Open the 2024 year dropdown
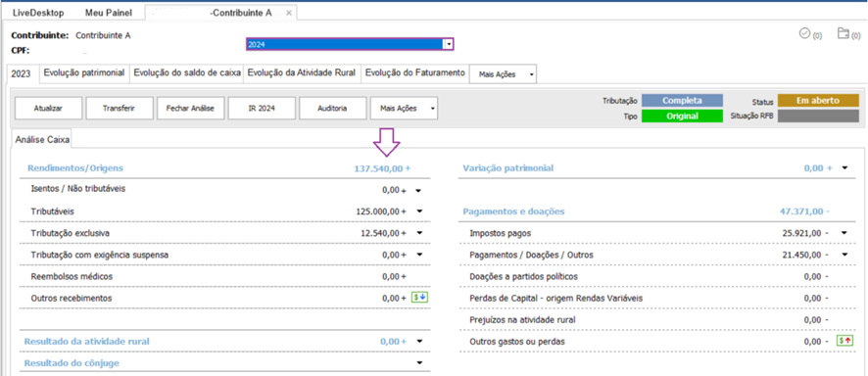The height and width of the screenshot is (376, 868). point(449,44)
